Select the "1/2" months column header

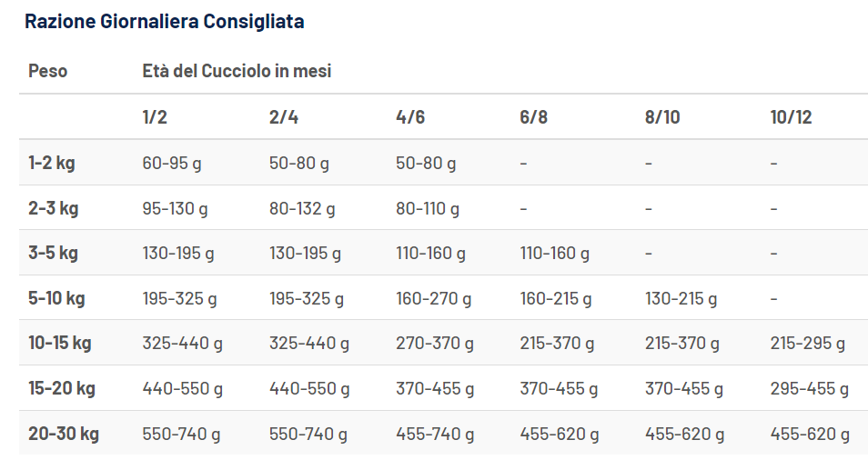point(155,117)
